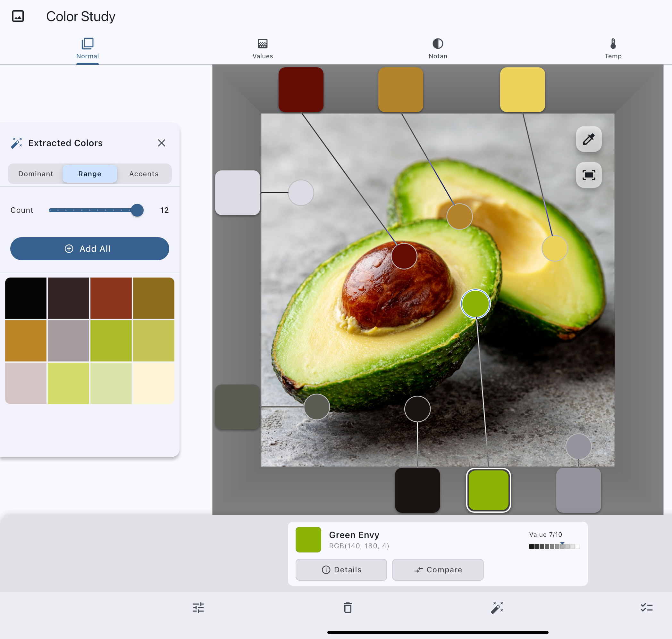Open the adjustments icon in the bottom toolbar

[x=199, y=608]
